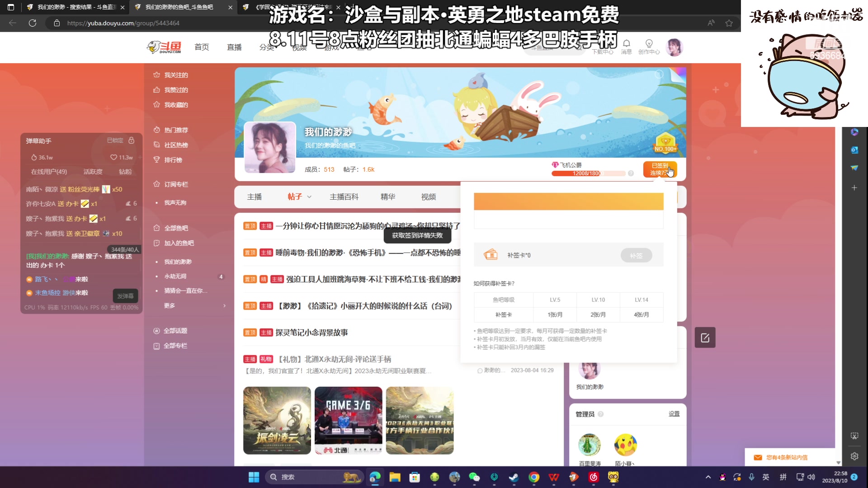Open File Explorer from the taskbar

pyautogui.click(x=395, y=477)
